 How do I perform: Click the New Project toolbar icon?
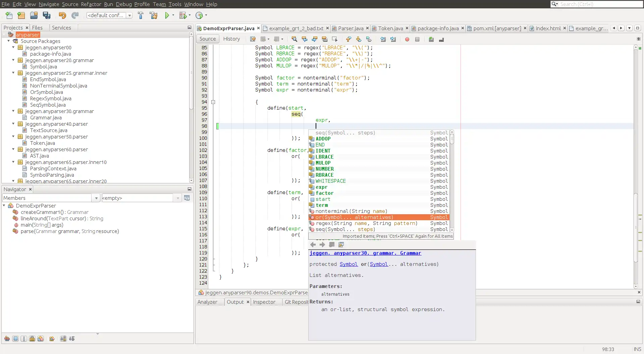[x=21, y=15]
